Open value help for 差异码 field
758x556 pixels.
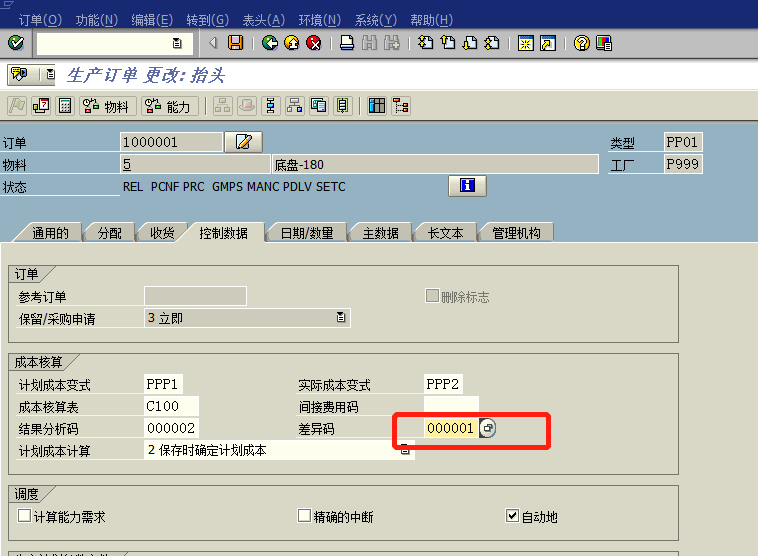[487, 428]
